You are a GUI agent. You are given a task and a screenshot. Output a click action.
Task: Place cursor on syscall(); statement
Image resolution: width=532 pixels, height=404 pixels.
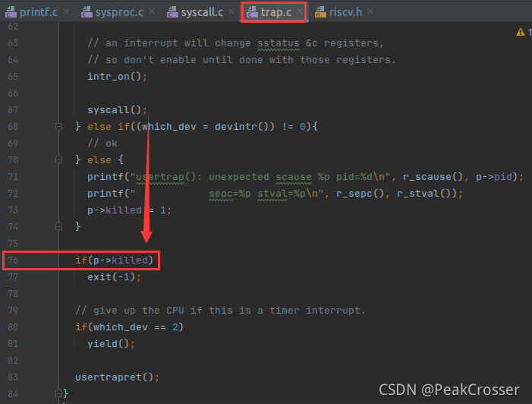(117, 110)
